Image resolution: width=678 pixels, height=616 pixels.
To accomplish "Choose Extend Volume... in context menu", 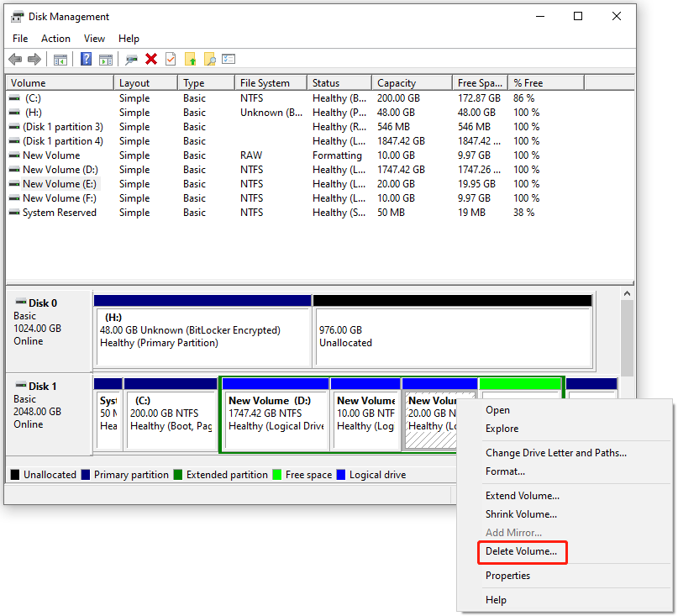I will coord(523,496).
